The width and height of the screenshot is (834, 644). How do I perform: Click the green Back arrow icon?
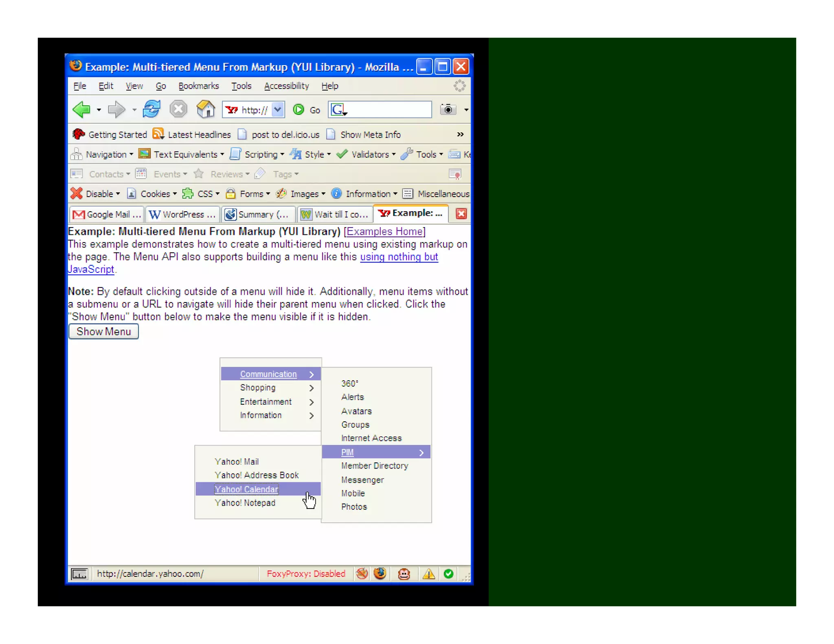coord(81,110)
